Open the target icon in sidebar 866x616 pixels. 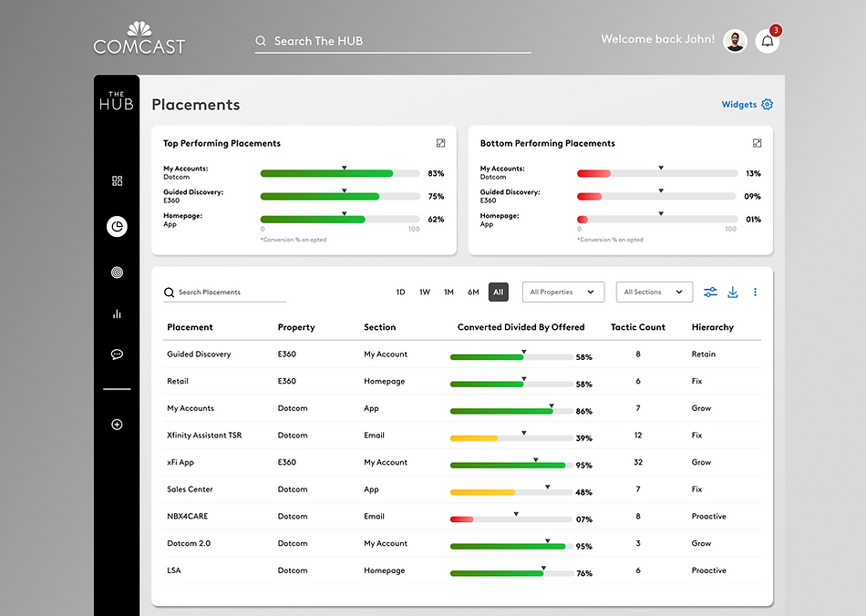pyautogui.click(x=117, y=272)
